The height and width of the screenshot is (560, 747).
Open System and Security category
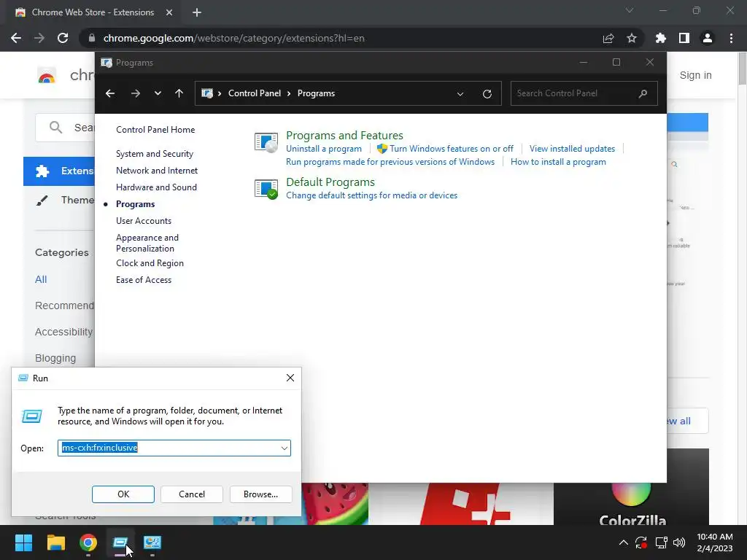155,154
